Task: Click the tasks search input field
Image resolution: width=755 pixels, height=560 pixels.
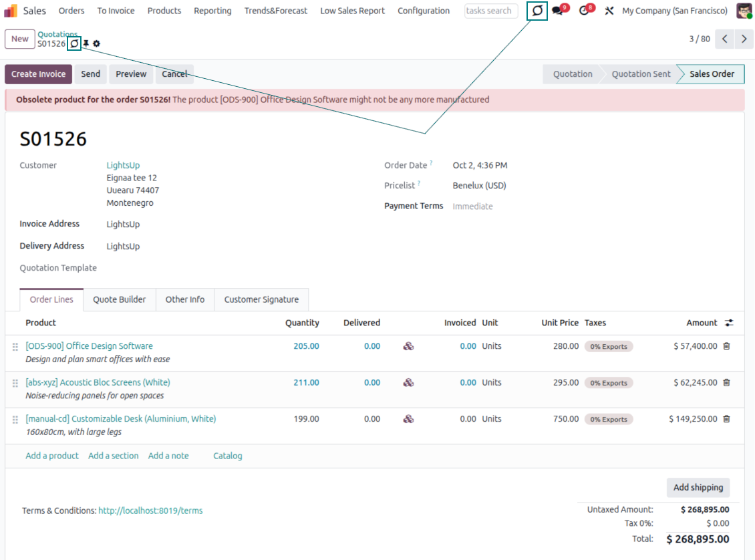Action: [x=490, y=11]
